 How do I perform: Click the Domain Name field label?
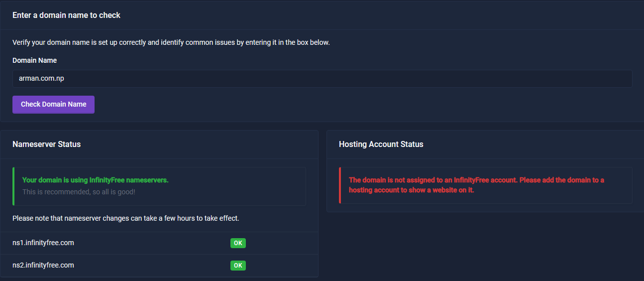34,60
